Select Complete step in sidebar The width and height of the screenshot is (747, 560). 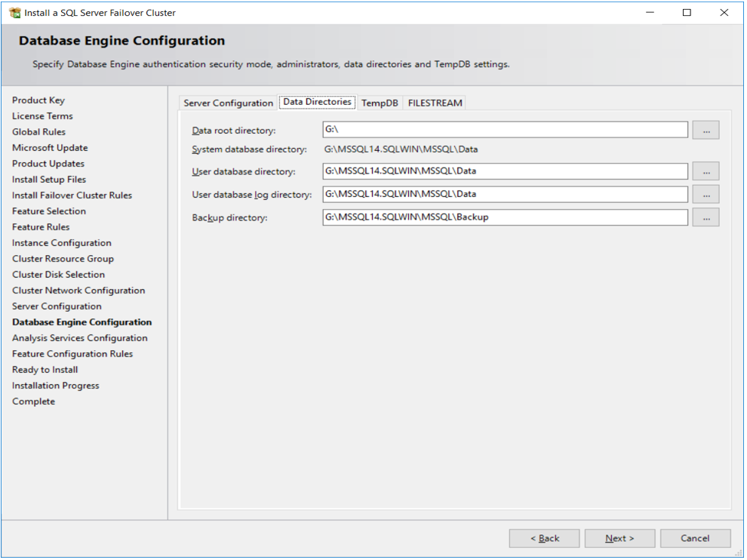pyautogui.click(x=33, y=402)
